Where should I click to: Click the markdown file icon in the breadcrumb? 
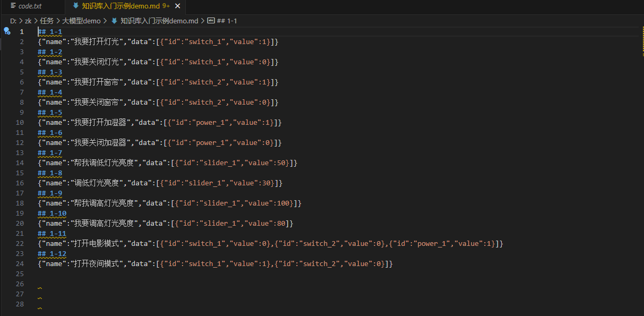[114, 21]
